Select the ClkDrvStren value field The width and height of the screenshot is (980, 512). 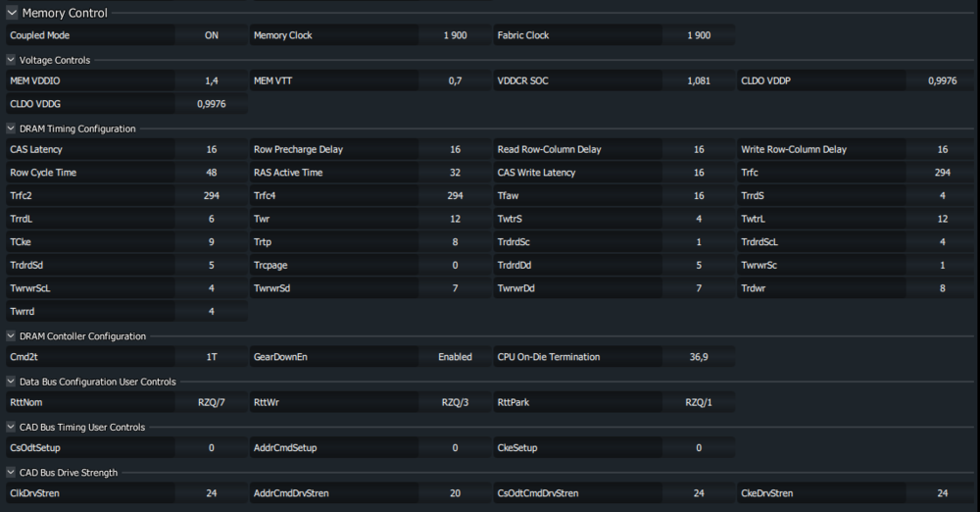(x=212, y=493)
